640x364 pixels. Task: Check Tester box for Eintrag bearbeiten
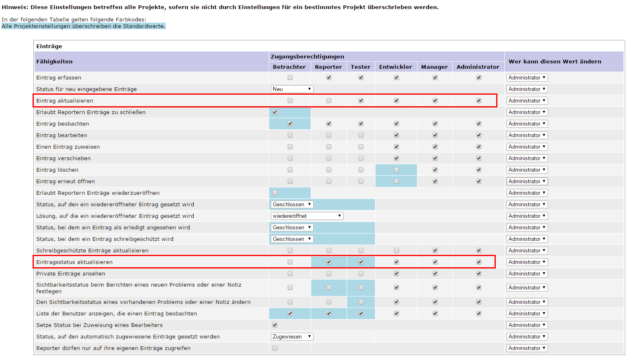(361, 135)
